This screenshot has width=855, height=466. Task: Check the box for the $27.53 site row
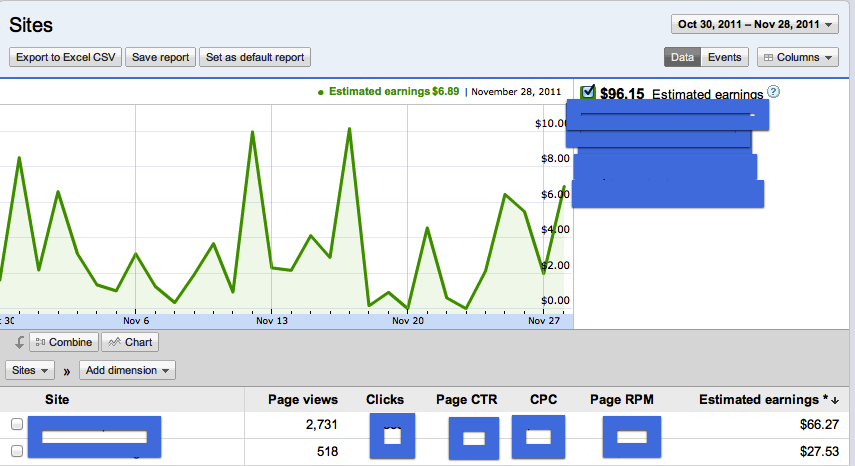pos(17,451)
